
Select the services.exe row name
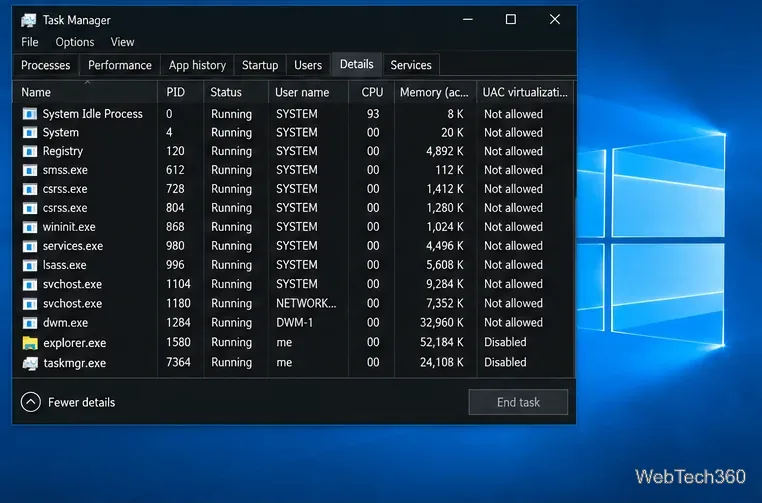click(x=73, y=246)
